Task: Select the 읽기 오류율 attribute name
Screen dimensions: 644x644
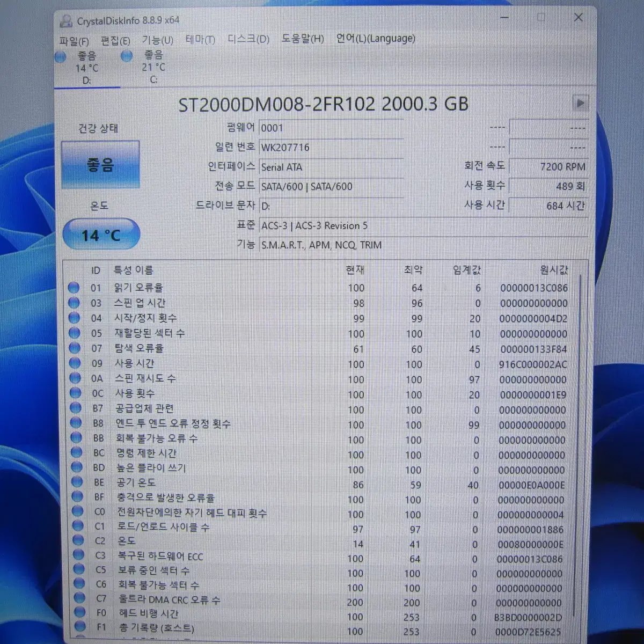Action: pos(138,288)
